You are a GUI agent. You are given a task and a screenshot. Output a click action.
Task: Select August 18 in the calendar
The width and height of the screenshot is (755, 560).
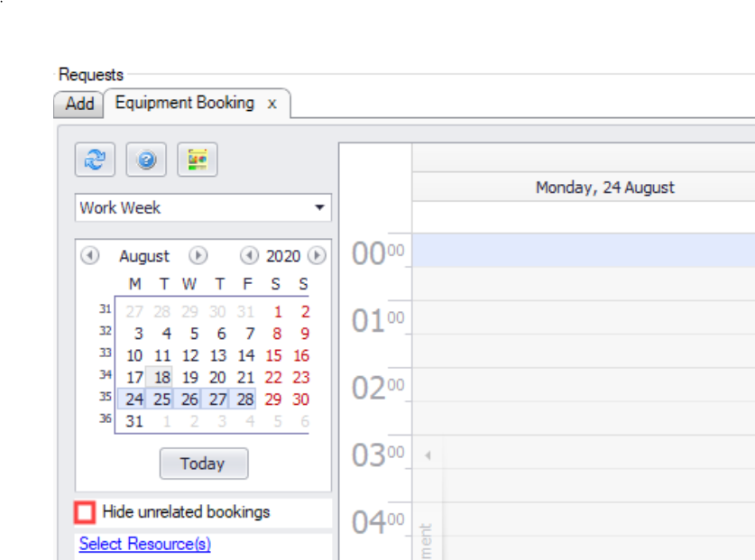click(x=161, y=378)
